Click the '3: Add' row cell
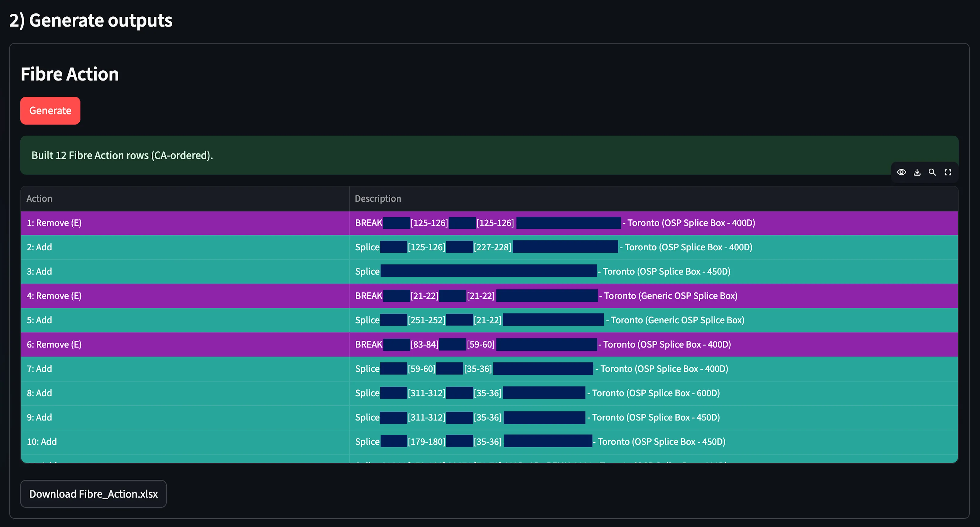 click(x=40, y=271)
